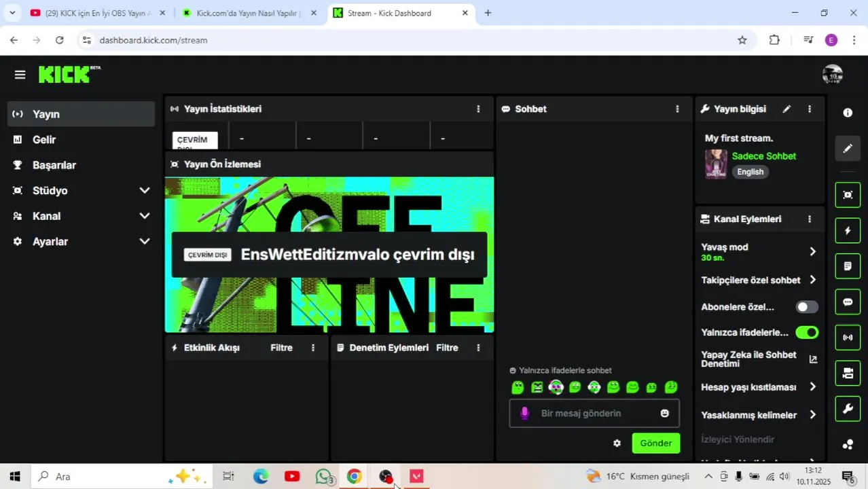Open the Denetim Eylemleri three-dot menu
This screenshot has height=489, width=868.
[x=478, y=348]
